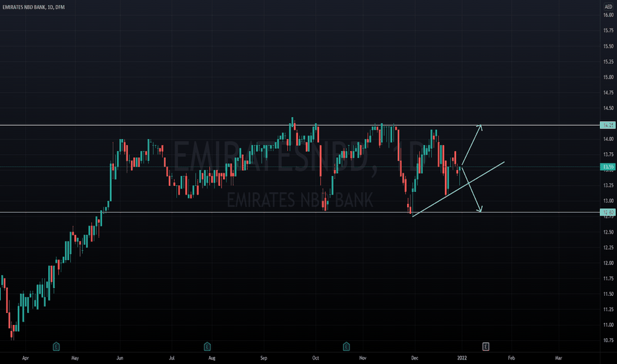Click the Sep label on the time axis
The image size is (617, 364).
coord(263,358)
